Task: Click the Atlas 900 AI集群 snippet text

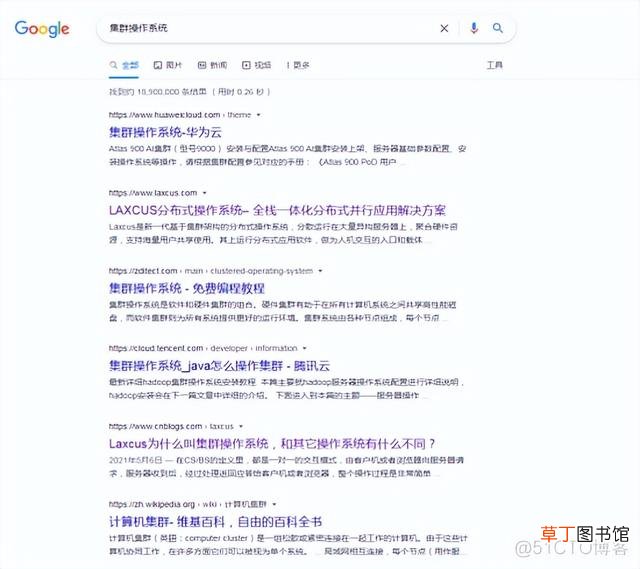Action: click(x=287, y=156)
